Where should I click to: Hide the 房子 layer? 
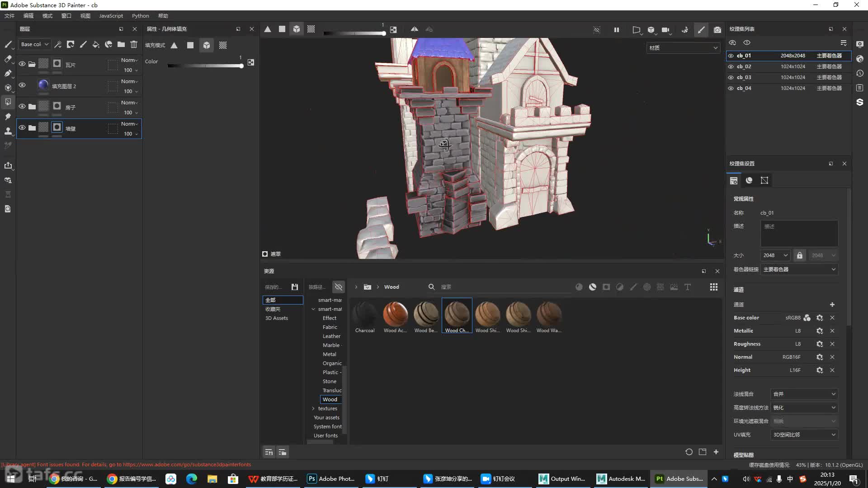tap(22, 106)
